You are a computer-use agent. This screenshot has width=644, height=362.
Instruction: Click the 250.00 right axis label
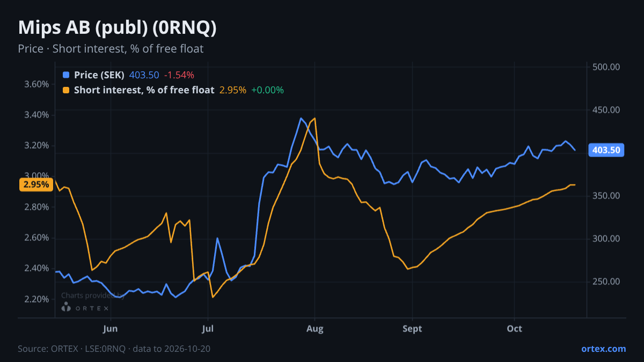[606, 282]
